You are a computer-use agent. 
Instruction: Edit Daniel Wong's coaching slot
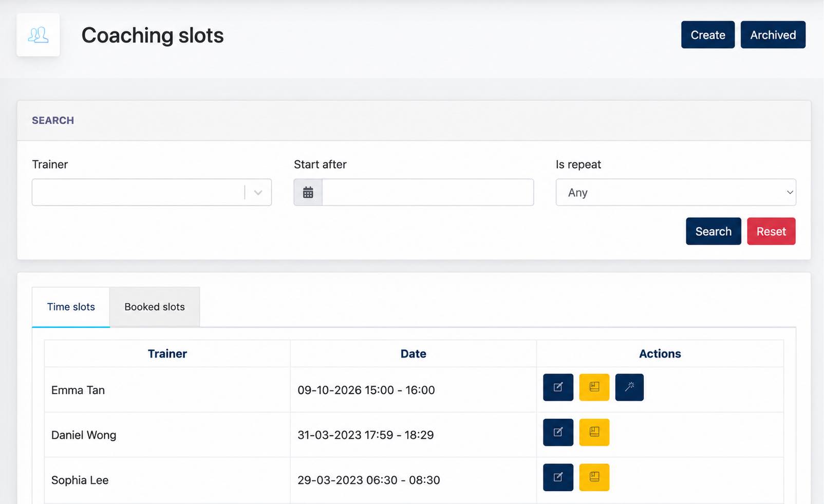558,432
